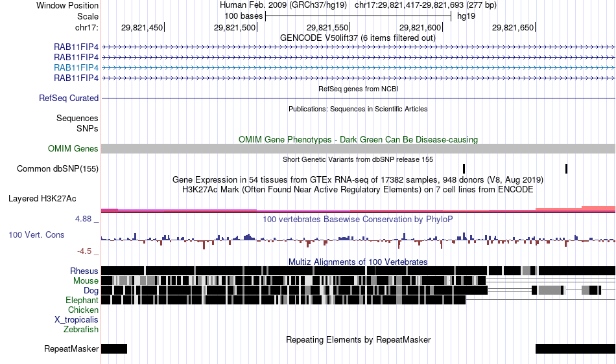Click the left RepeatMasker black block
The width and height of the screenshot is (616, 364).
click(114, 348)
